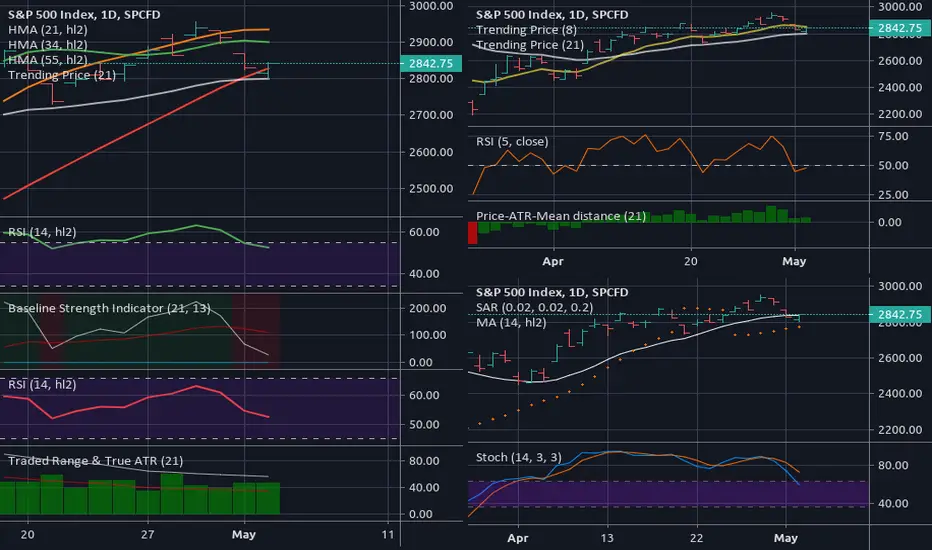The width and height of the screenshot is (932, 550).
Task: Click the 20 date on left chart time axis
Action: pyautogui.click(x=27, y=535)
